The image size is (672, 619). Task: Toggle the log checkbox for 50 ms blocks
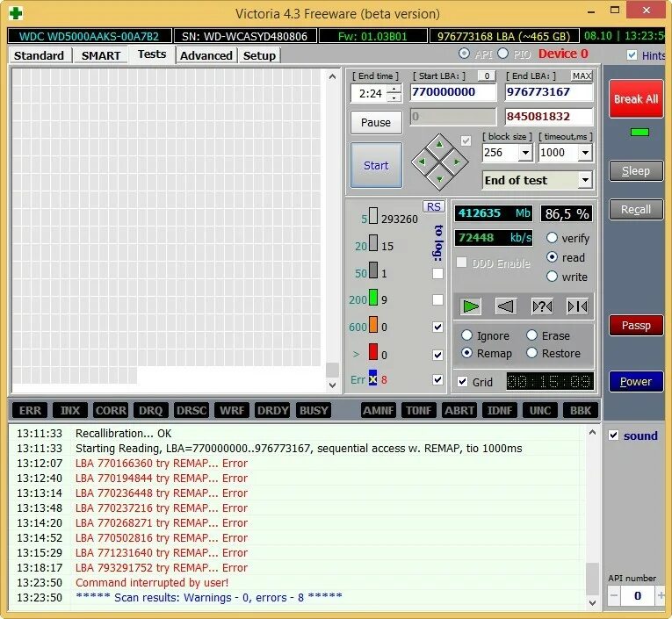coord(437,273)
